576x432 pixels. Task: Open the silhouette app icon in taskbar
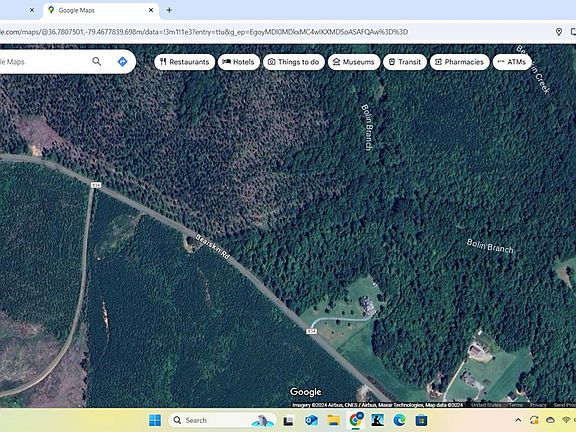377,420
